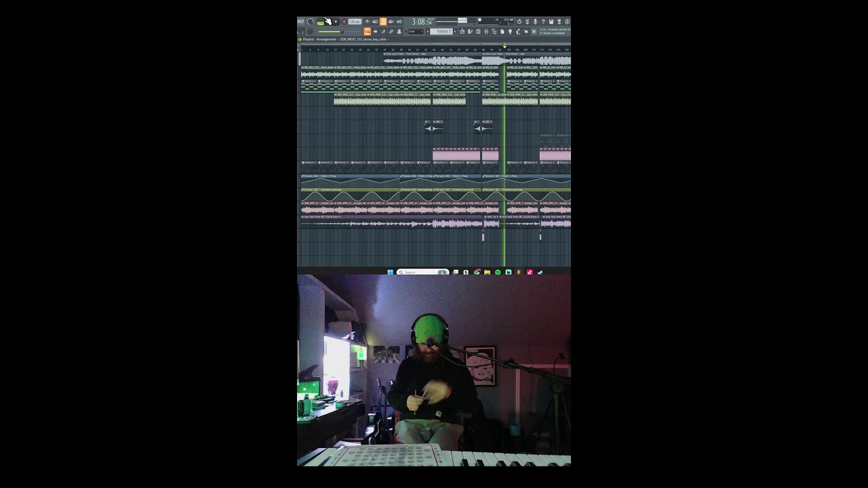Image resolution: width=868 pixels, height=488 pixels.
Task: Open the content library cart icon
Action: pos(534,31)
